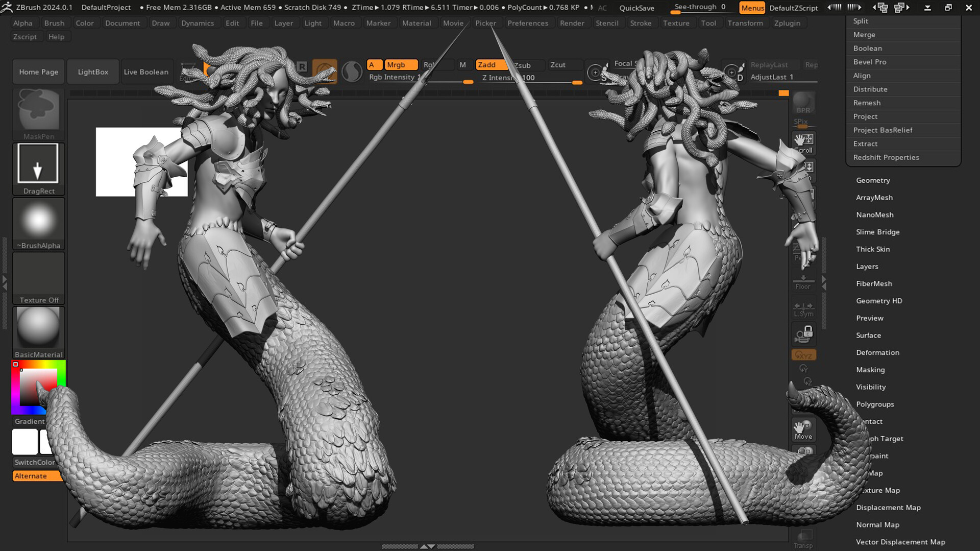Toggle the Floor grid

pyautogui.click(x=803, y=282)
